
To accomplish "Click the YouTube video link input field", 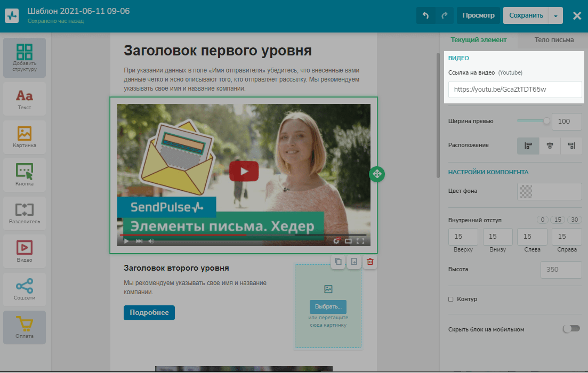I will coord(514,90).
